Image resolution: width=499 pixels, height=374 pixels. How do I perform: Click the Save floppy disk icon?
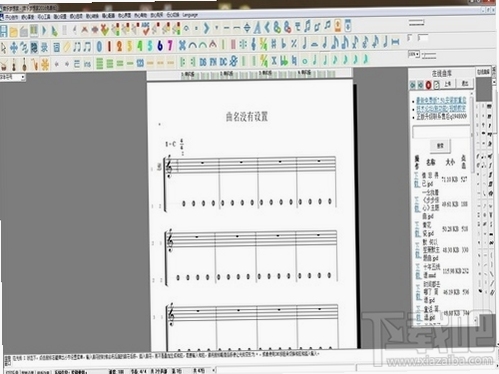pos(3,31)
